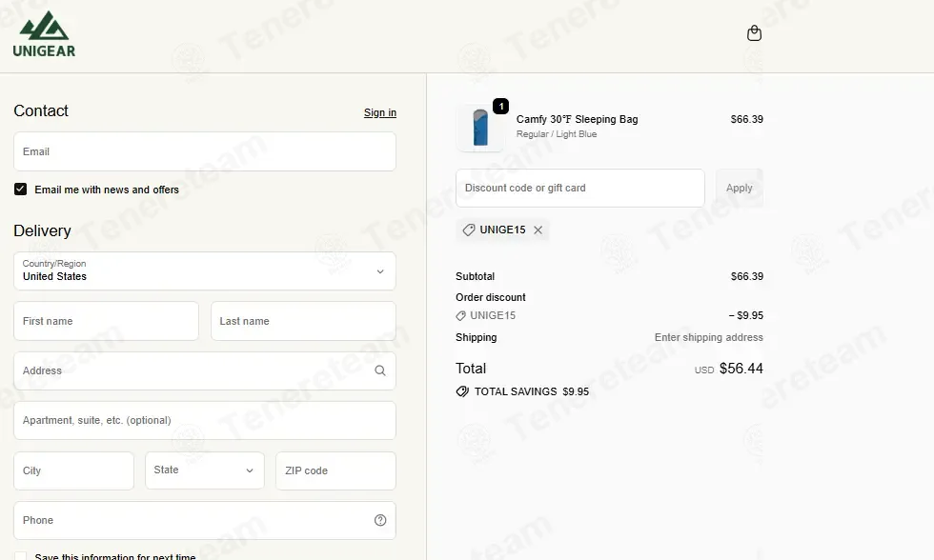The height and width of the screenshot is (560, 934).
Task: Click the Unigear logo
Action: point(44,34)
